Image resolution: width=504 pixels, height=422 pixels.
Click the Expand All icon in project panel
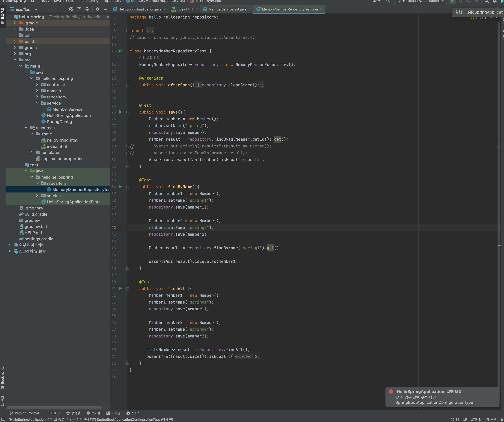pos(79,9)
